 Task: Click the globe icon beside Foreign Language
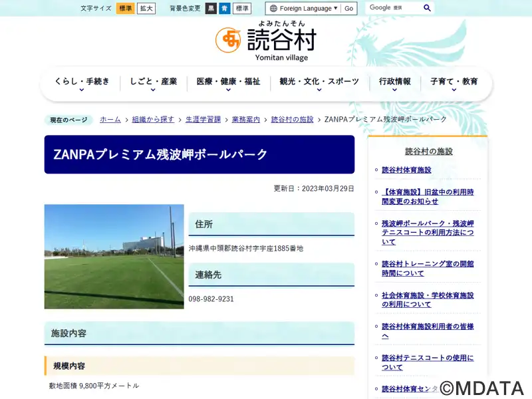pos(273,9)
